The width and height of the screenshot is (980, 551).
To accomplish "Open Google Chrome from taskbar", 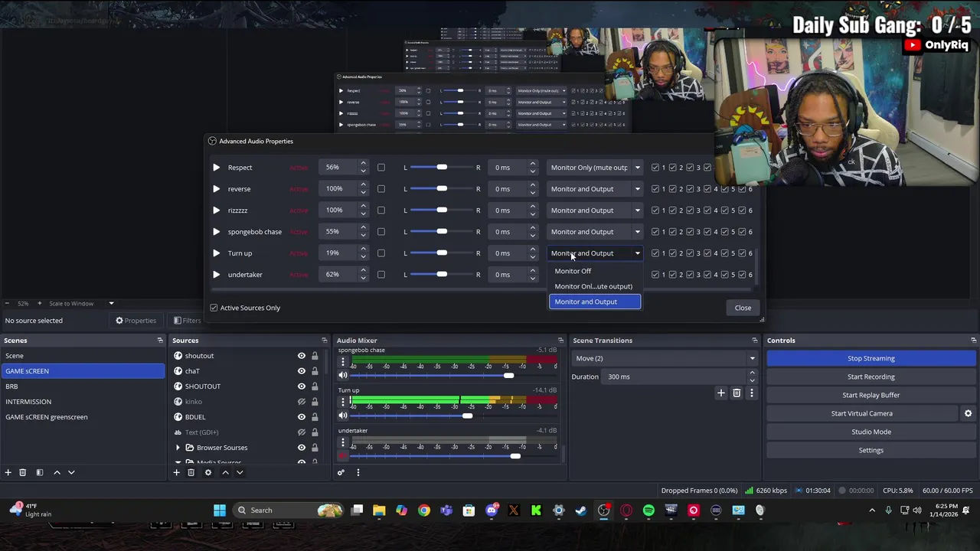I will pyautogui.click(x=424, y=510).
